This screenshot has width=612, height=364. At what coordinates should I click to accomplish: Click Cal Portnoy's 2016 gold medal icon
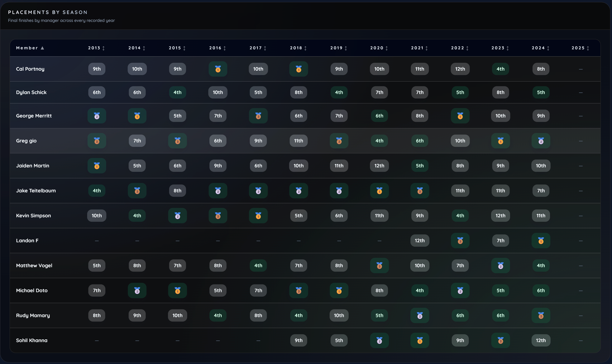pos(218,69)
